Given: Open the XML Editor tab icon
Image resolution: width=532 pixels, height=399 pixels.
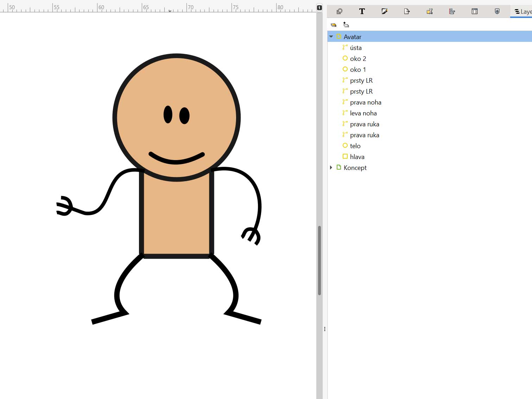Looking at the screenshot, I should point(474,12).
